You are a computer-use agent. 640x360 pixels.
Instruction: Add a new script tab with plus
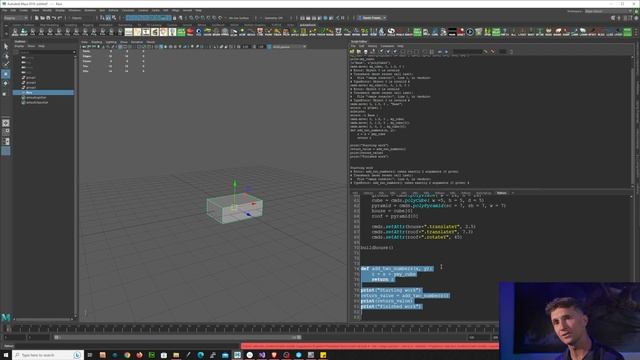[x=513, y=193]
